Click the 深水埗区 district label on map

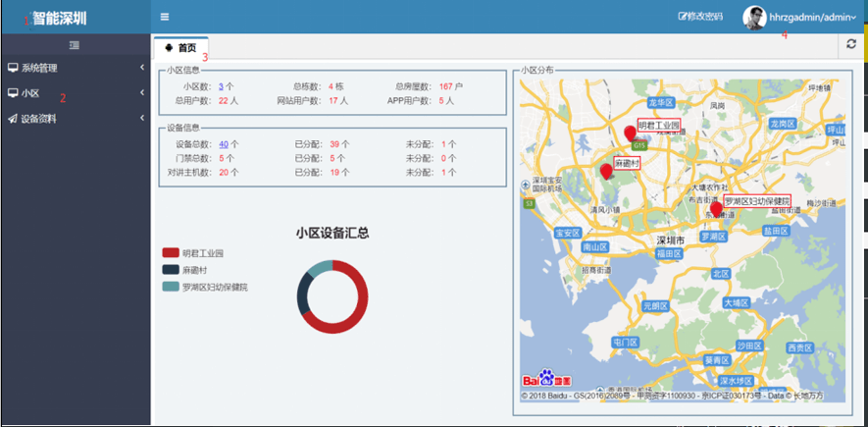coord(737,381)
